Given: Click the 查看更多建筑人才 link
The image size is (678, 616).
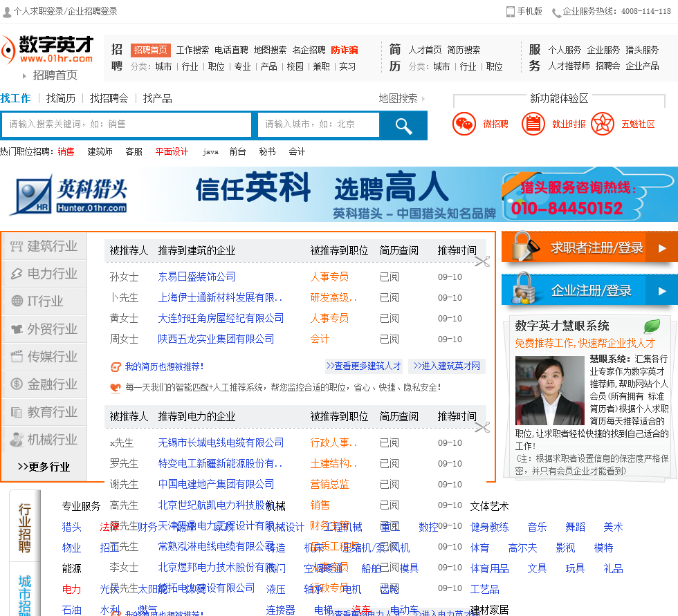Looking at the screenshot, I should coord(364,366).
